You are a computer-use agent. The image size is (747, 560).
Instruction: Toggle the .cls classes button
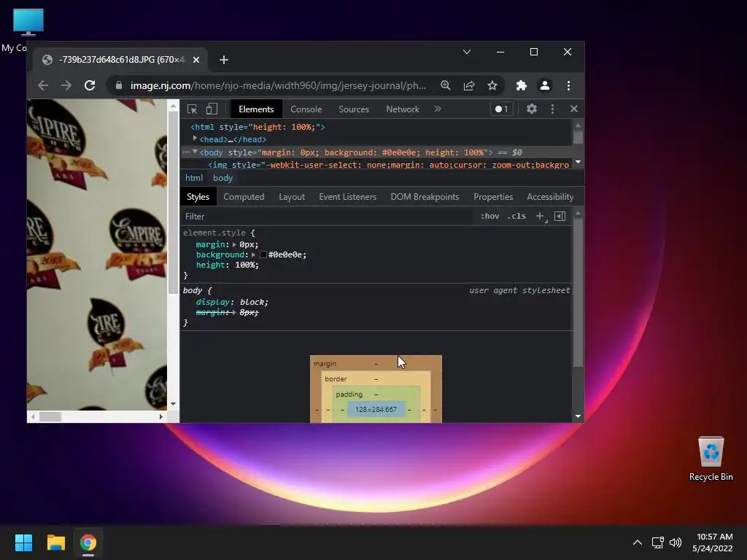point(517,216)
